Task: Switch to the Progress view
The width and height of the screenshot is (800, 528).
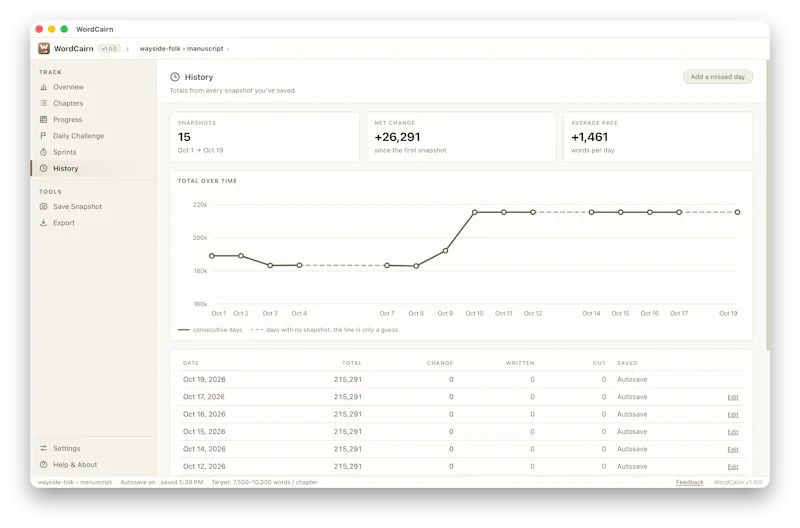Action: pos(93,120)
